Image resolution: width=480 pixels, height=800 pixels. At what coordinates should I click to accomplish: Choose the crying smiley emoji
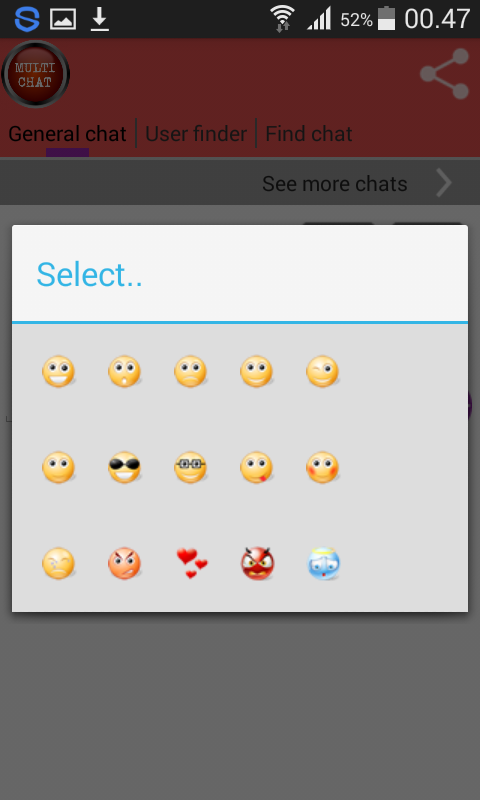coord(59,563)
